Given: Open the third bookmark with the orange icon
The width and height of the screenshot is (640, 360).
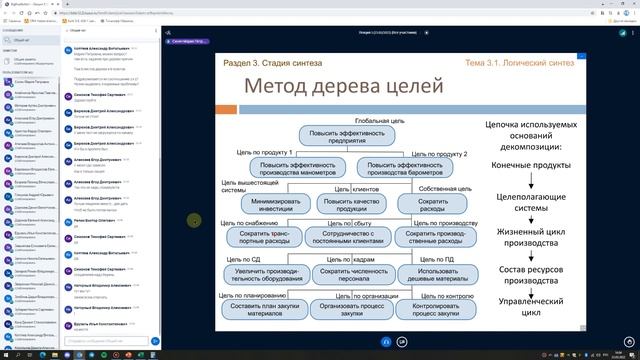Looking at the screenshot, I should click(x=79, y=21).
